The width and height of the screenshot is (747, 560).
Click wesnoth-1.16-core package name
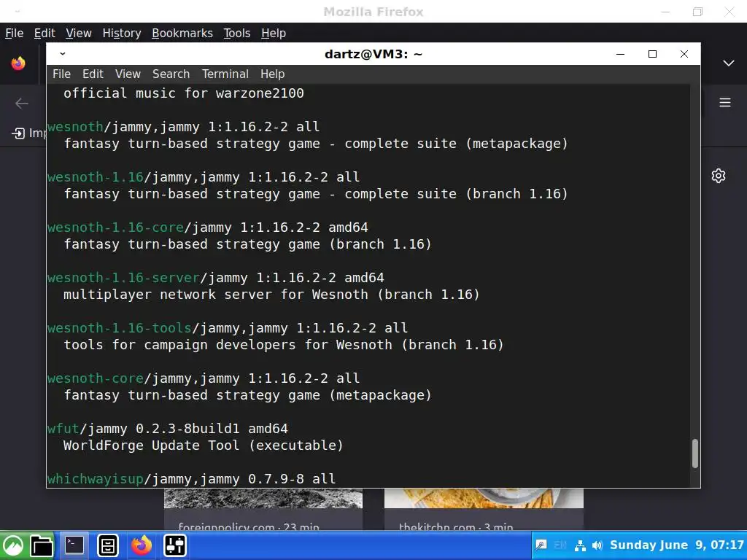click(x=116, y=227)
